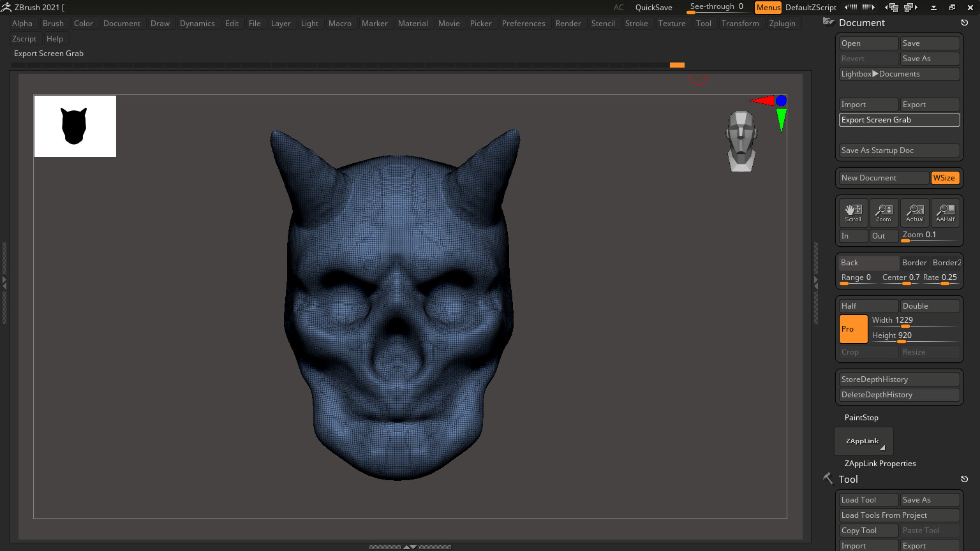Open the Zplugin menu
The height and width of the screenshot is (551, 980).
(782, 24)
